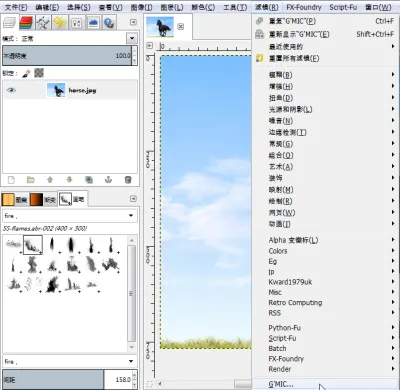Open the FX-Foundry menu in the menu bar
The width and height of the screenshot is (400, 390).
point(304,7)
